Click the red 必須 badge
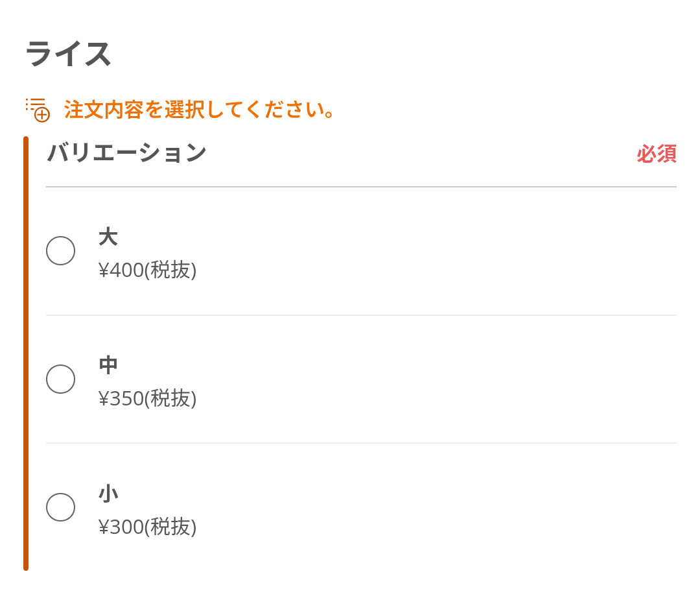Screen dimensions: 700x611 [x=656, y=154]
